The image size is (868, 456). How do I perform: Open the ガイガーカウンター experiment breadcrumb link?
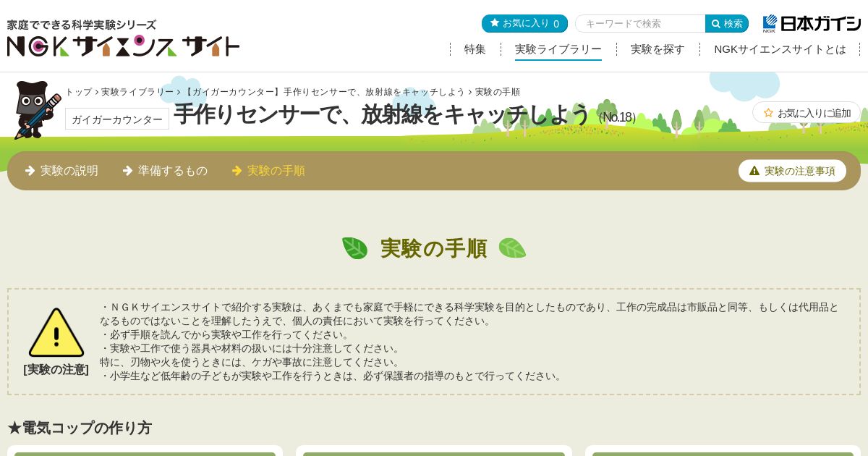[x=324, y=92]
